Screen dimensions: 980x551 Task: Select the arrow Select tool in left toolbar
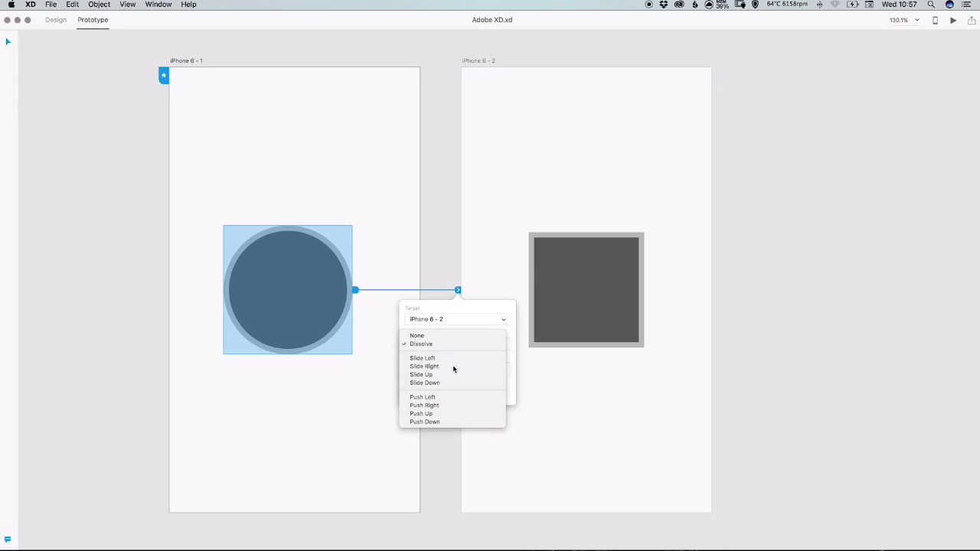click(x=8, y=41)
